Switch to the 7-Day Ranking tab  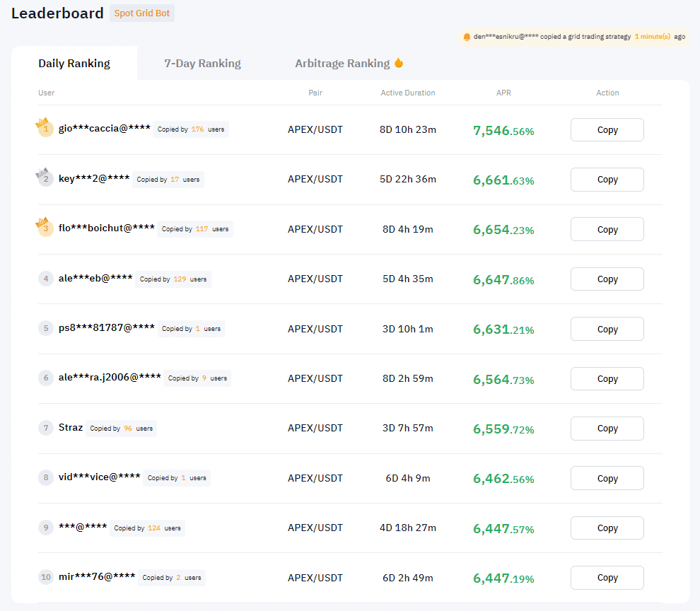[x=202, y=64]
